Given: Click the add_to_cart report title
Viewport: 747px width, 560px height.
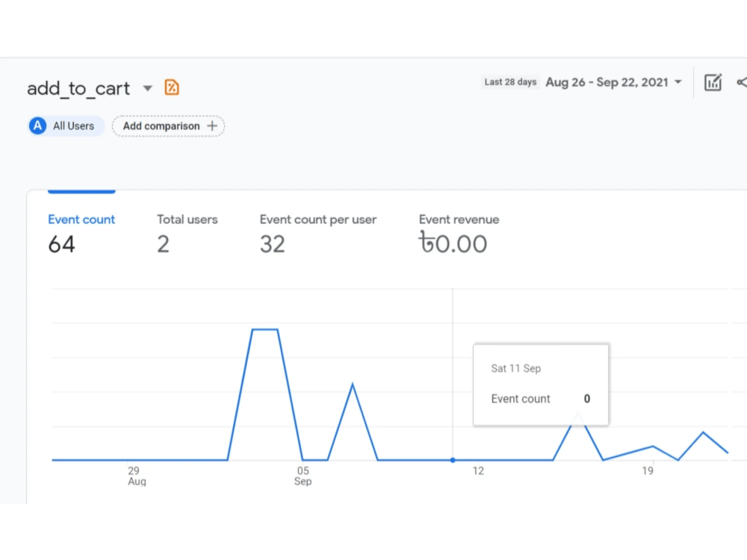Looking at the screenshot, I should coord(78,89).
